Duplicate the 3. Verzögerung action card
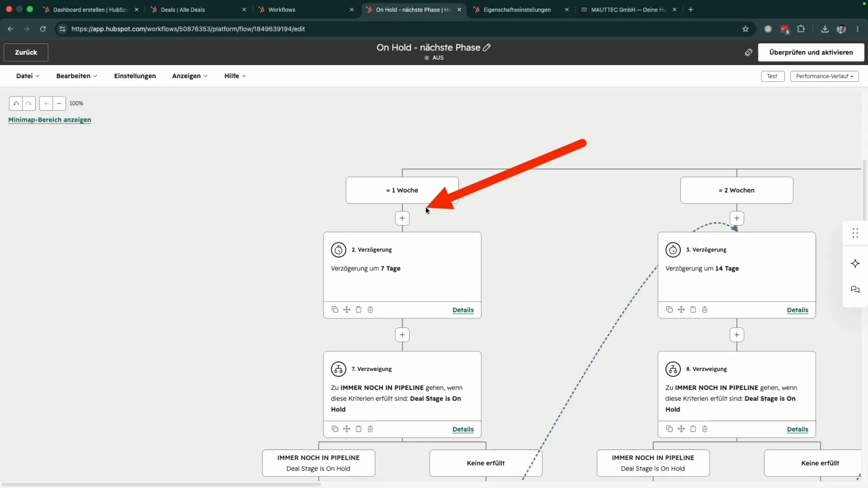Screen dimensions: 868x488 pyautogui.click(x=669, y=310)
